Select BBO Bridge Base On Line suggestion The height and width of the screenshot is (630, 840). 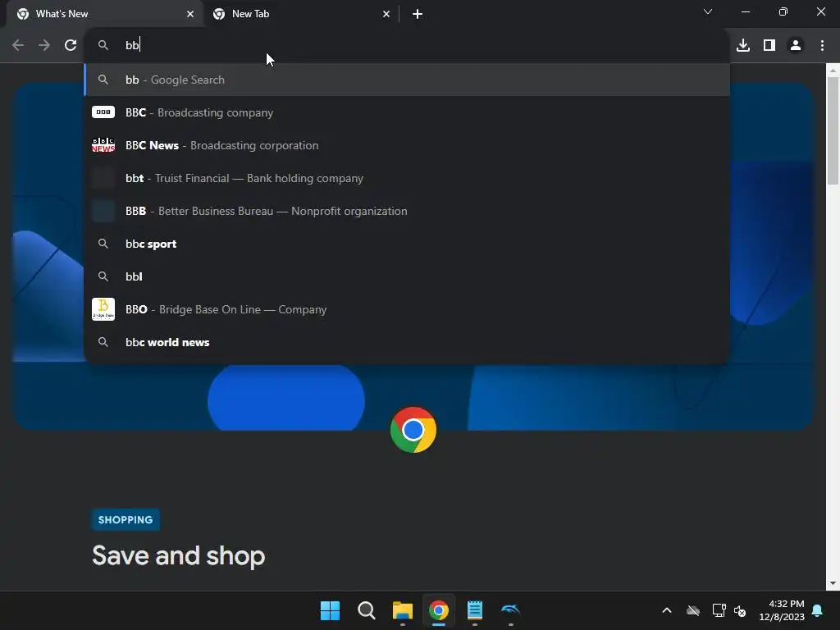pyautogui.click(x=407, y=309)
